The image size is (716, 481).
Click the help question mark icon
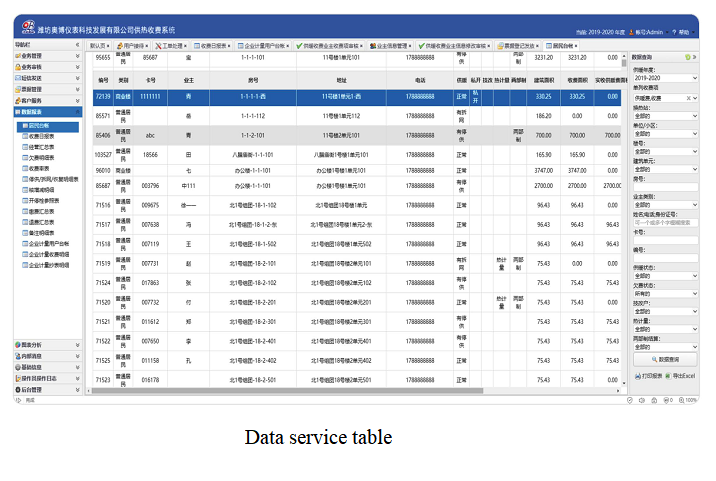coord(674,32)
